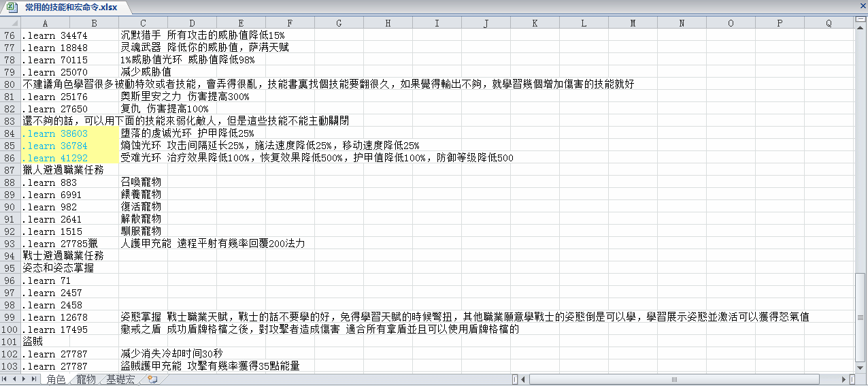The image size is (868, 386).
Task: Click the horizontal scrollbar thumb
Action: point(673,379)
